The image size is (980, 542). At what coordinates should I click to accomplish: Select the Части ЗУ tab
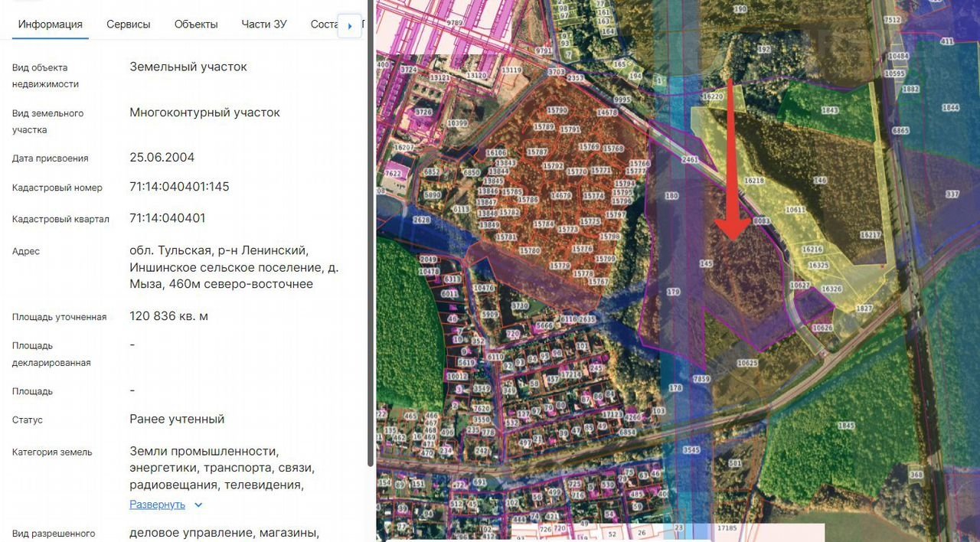coord(263,24)
